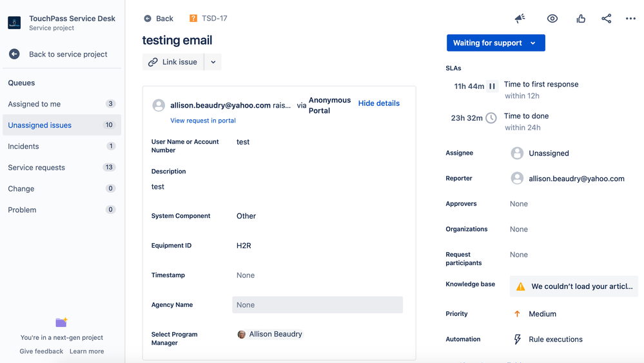This screenshot has width=644, height=363.
Task: Click the Unassigned assignee avatar icon
Action: 517,153
